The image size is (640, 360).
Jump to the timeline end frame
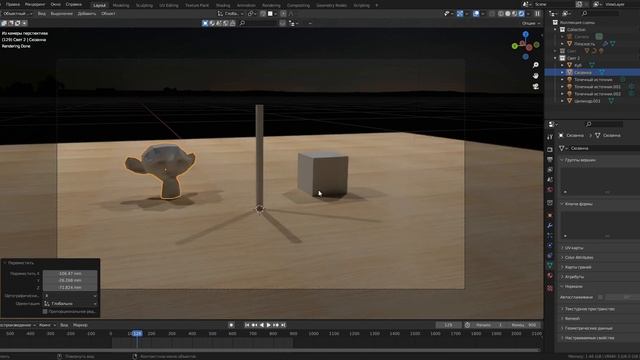tap(283, 325)
